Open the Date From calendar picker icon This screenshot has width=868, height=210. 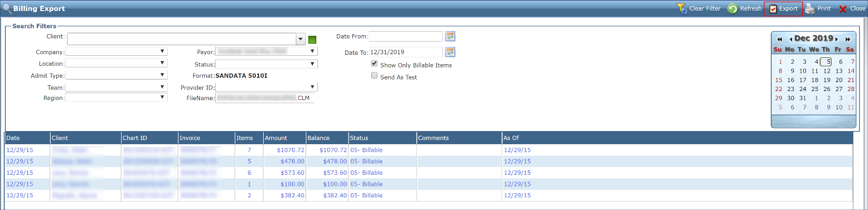click(x=450, y=36)
